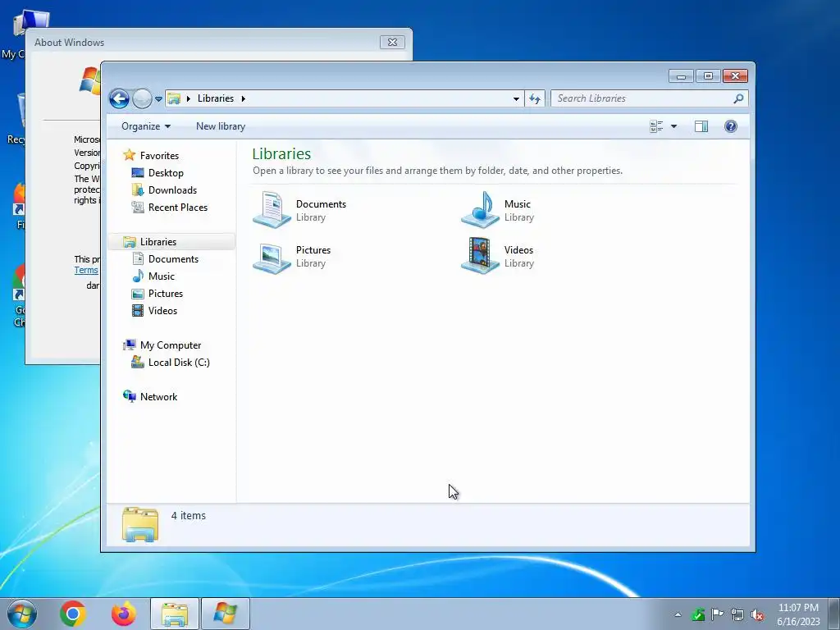Click the Libraries folder icon in address bar
Screen dimensions: 840x630
pos(174,98)
